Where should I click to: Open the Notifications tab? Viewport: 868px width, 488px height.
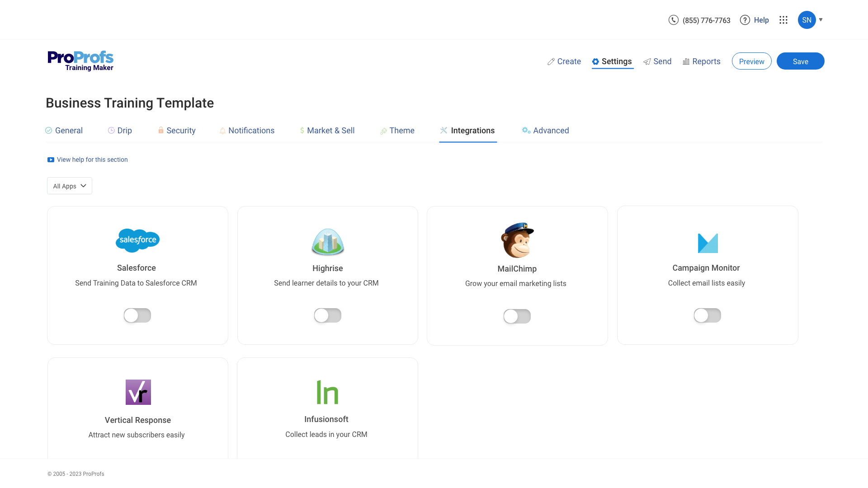[247, 131]
